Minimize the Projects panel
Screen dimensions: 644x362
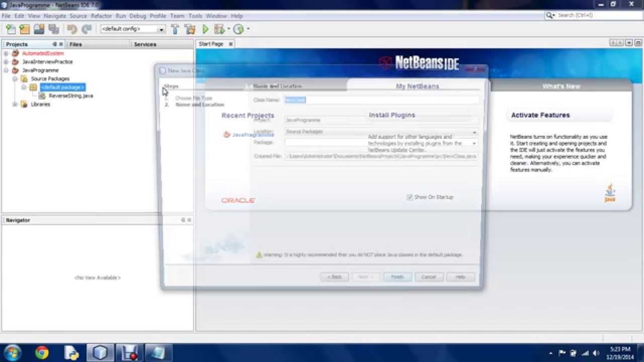pos(54,44)
